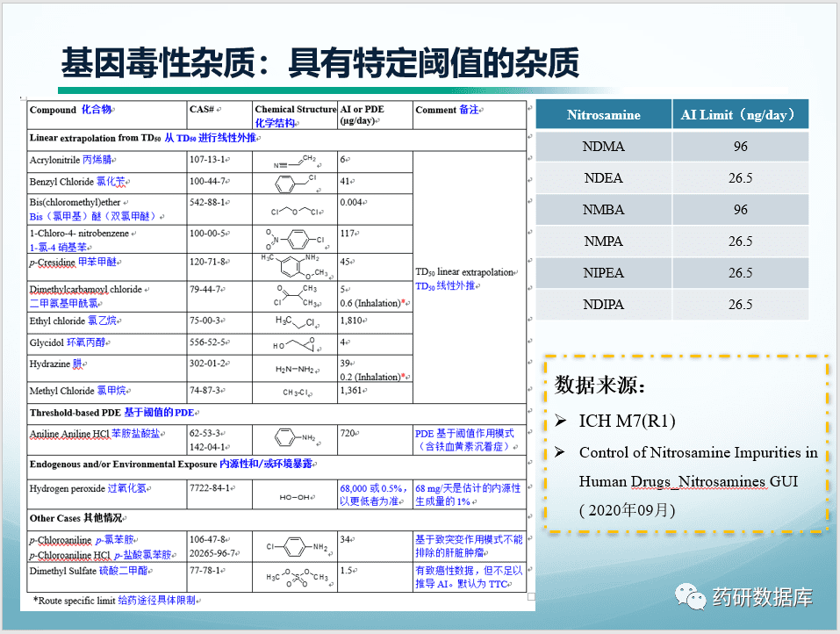Click the p-Chloroaniline compound cell
840x634 pixels.
pyautogui.click(x=106, y=546)
